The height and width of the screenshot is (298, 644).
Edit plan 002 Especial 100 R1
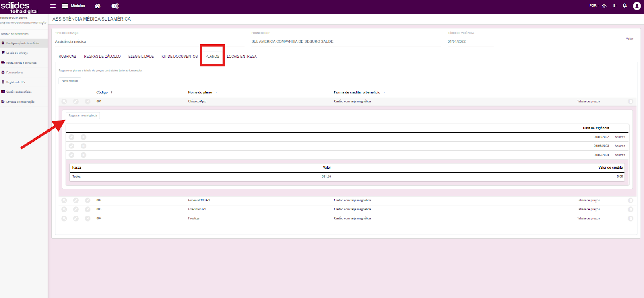point(76,200)
